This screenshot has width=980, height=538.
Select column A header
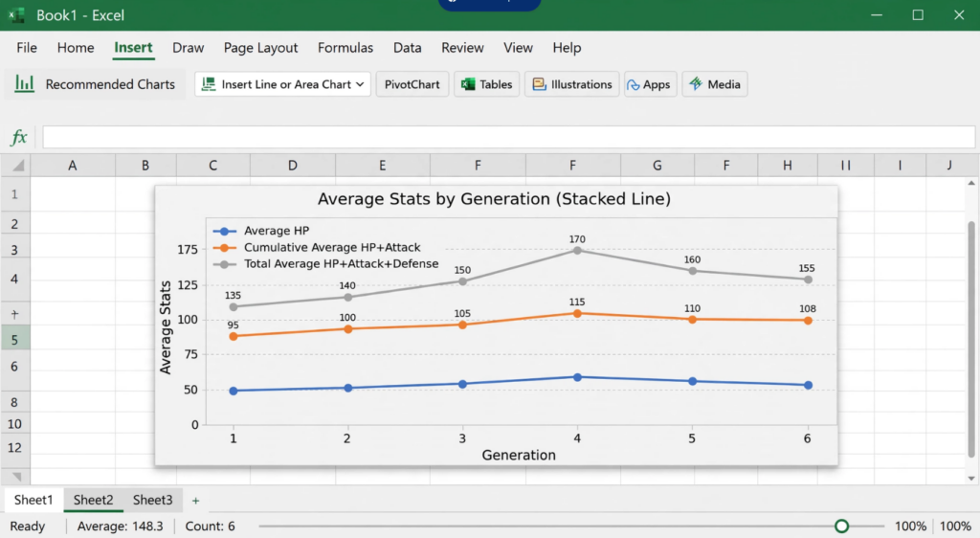[x=73, y=166]
